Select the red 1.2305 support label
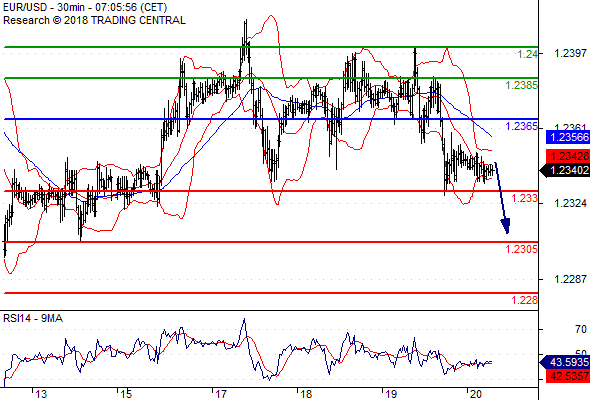Screen dimensions: 590x400 522,249
